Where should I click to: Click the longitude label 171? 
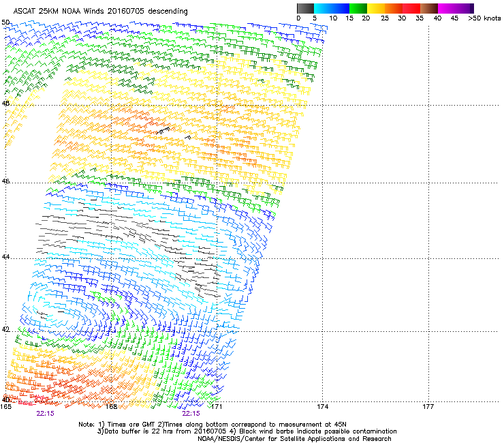coord(217,407)
